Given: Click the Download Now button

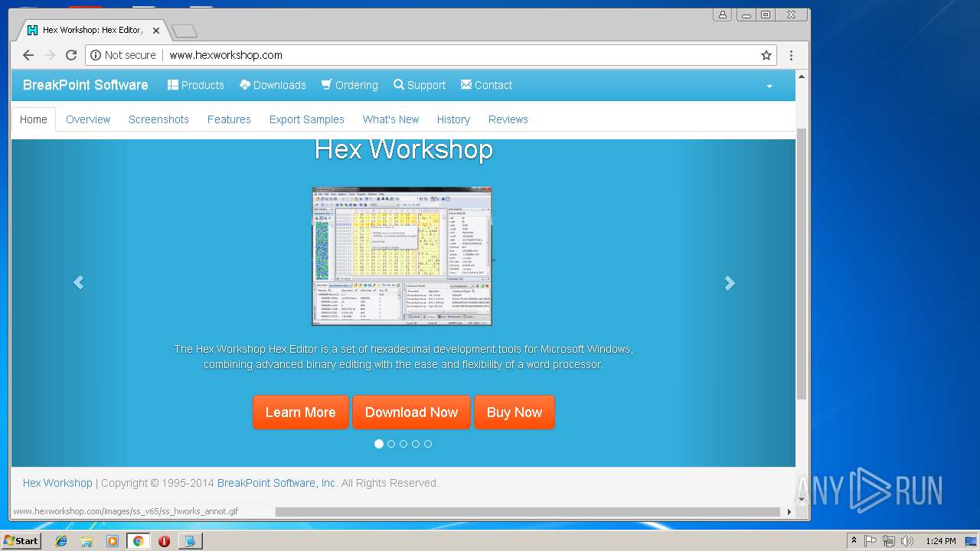Looking at the screenshot, I should pyautogui.click(x=411, y=412).
